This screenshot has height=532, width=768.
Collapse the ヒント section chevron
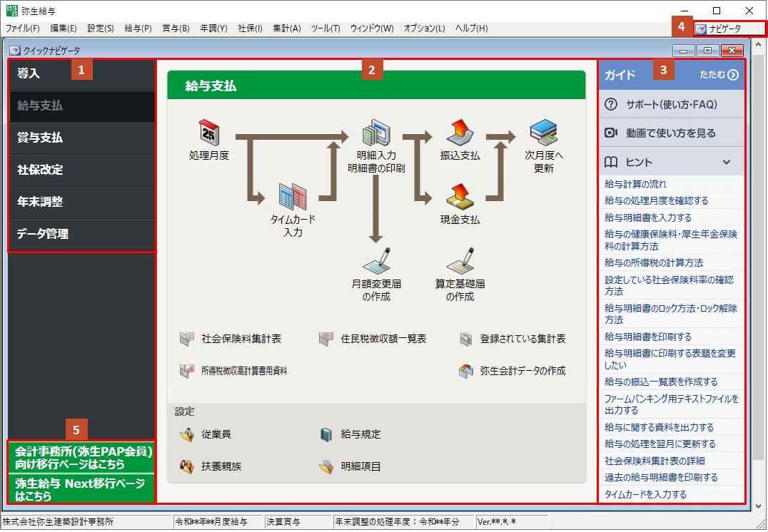click(727, 162)
